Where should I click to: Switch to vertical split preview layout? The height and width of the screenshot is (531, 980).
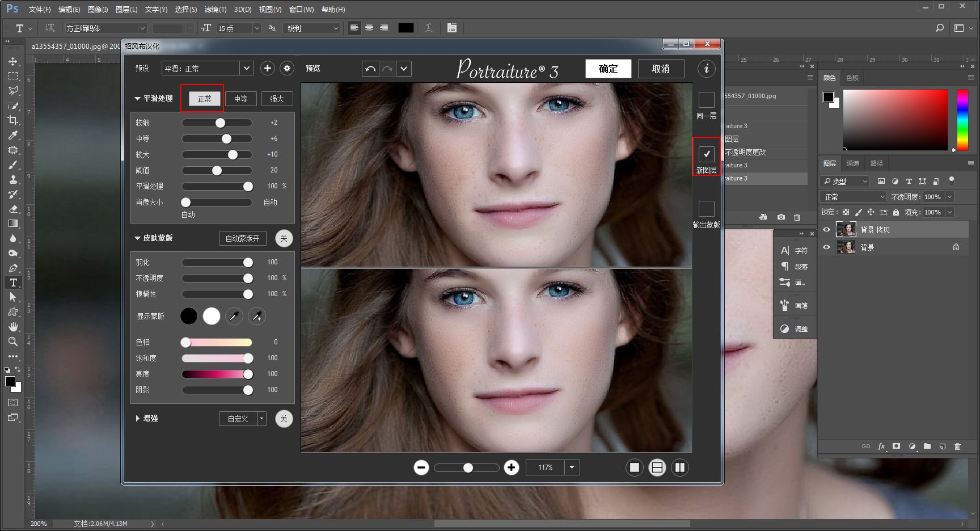[x=680, y=467]
